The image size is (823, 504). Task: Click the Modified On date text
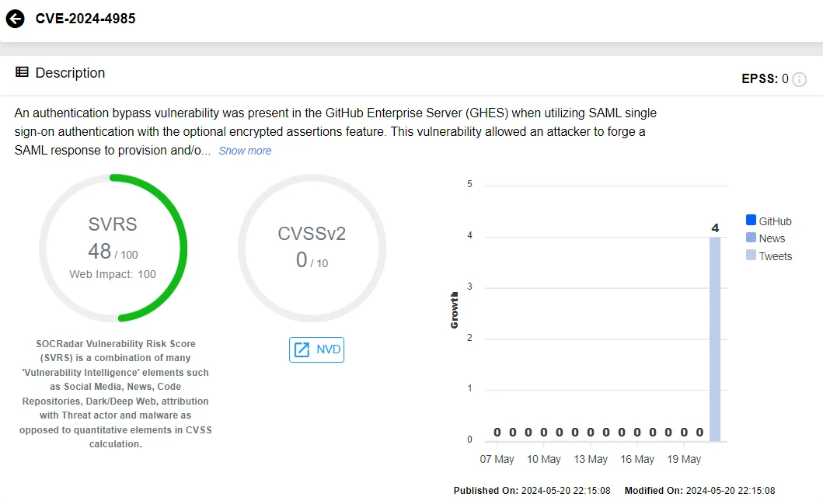point(699,491)
